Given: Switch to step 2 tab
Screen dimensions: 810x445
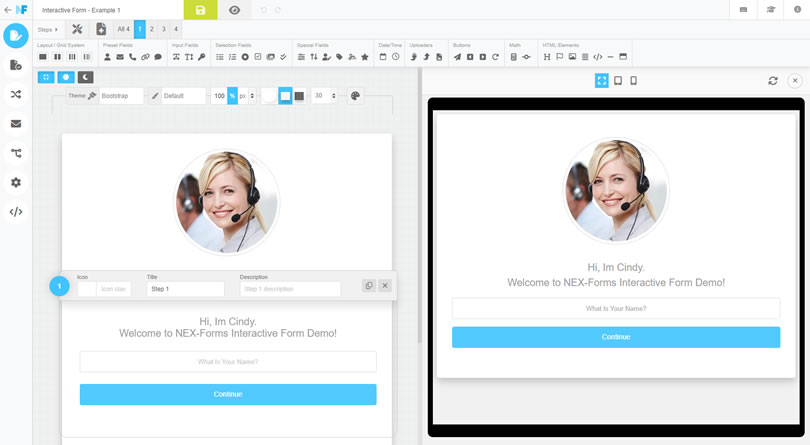Looking at the screenshot, I should (152, 29).
